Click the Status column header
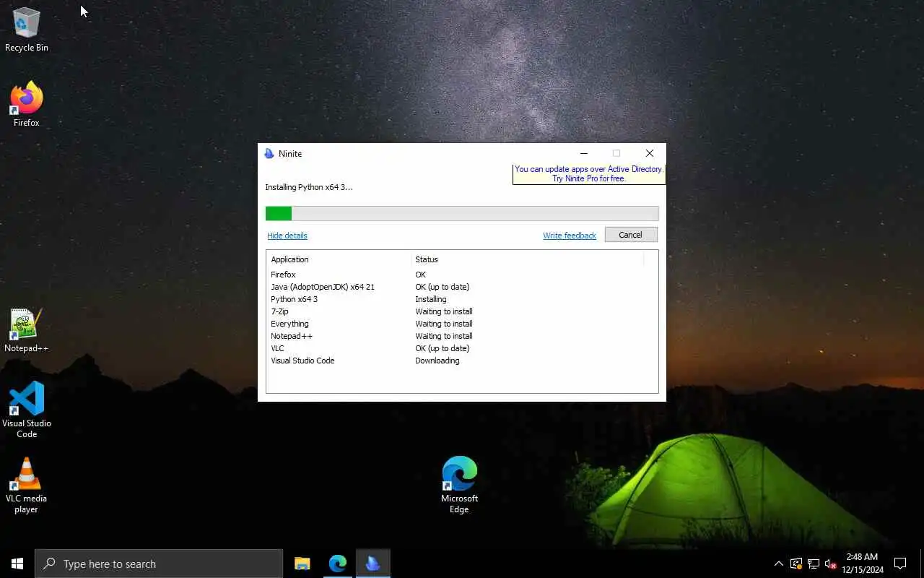This screenshot has height=578, width=924. [x=528, y=259]
